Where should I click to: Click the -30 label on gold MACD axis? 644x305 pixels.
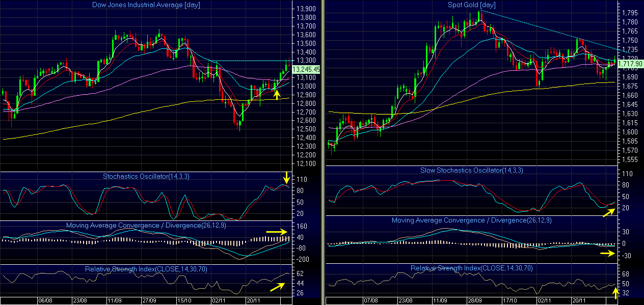(x=626, y=255)
